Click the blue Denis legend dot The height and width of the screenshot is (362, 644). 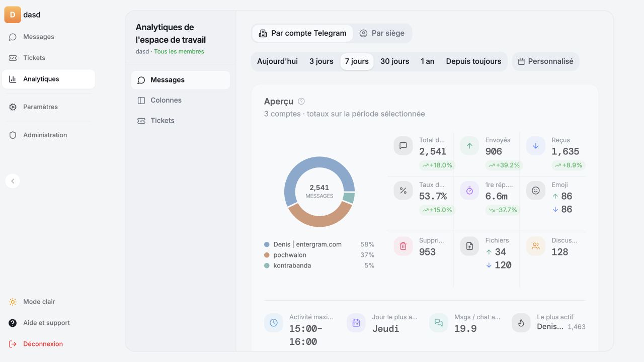point(267,244)
